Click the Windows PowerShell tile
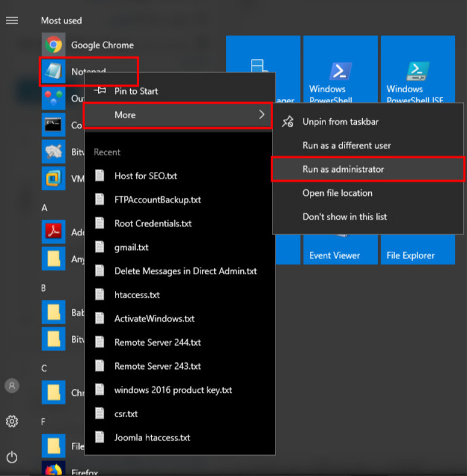 [340, 69]
